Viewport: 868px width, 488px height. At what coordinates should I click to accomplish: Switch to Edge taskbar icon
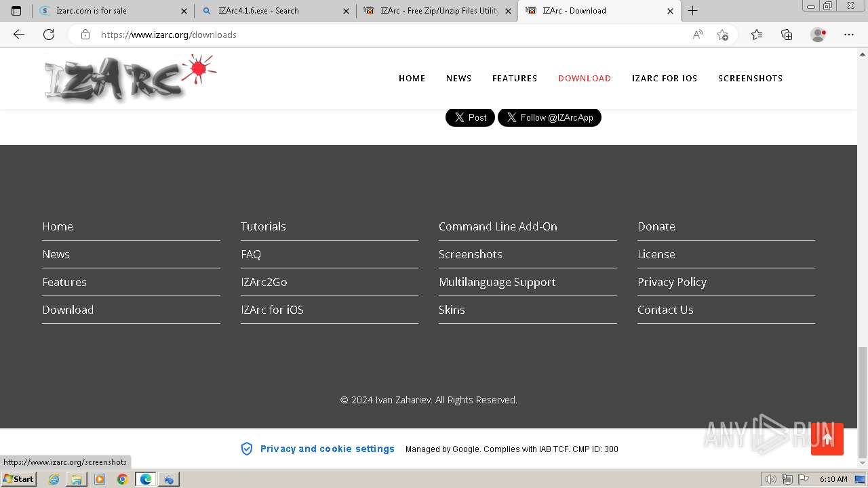[x=146, y=479]
